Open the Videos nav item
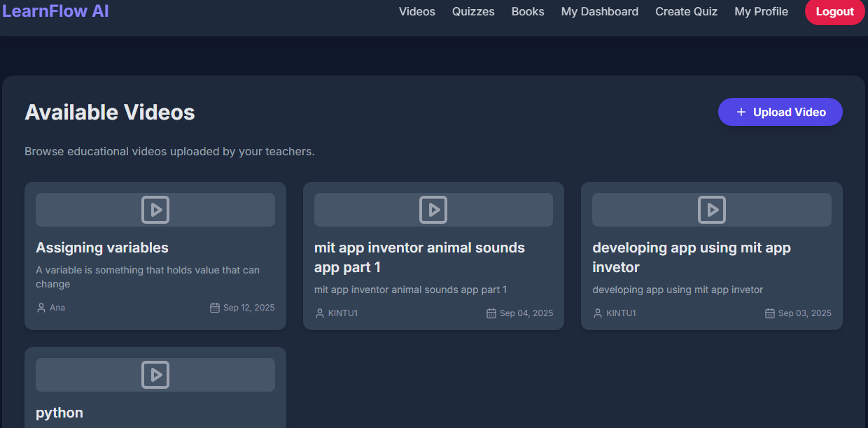 (x=417, y=11)
